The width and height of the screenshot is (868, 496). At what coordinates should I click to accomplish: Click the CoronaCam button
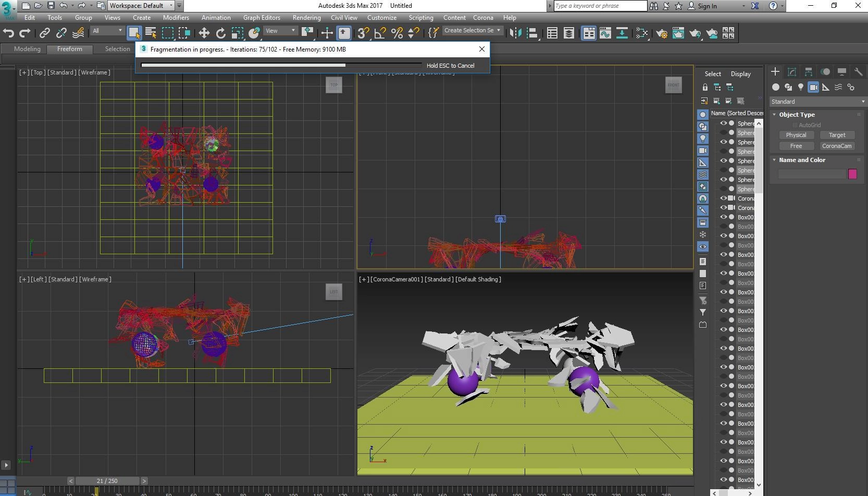837,146
